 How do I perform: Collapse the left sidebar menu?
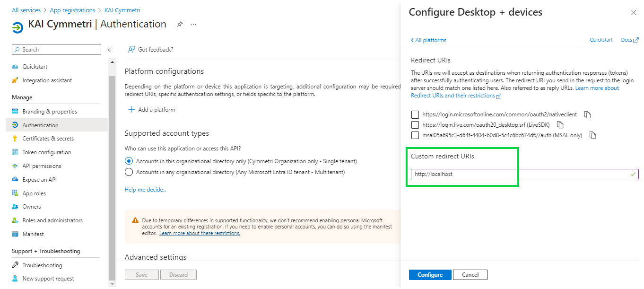109,50
